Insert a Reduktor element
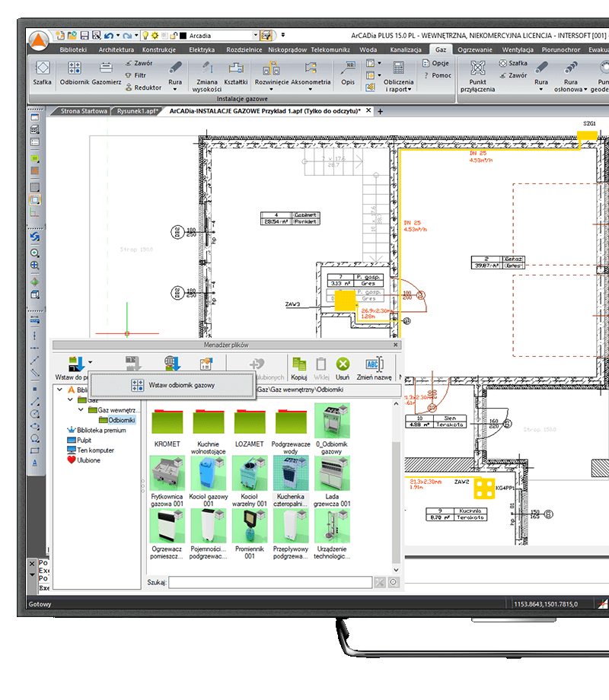Viewport: 609px width, 700px height. coord(143,87)
